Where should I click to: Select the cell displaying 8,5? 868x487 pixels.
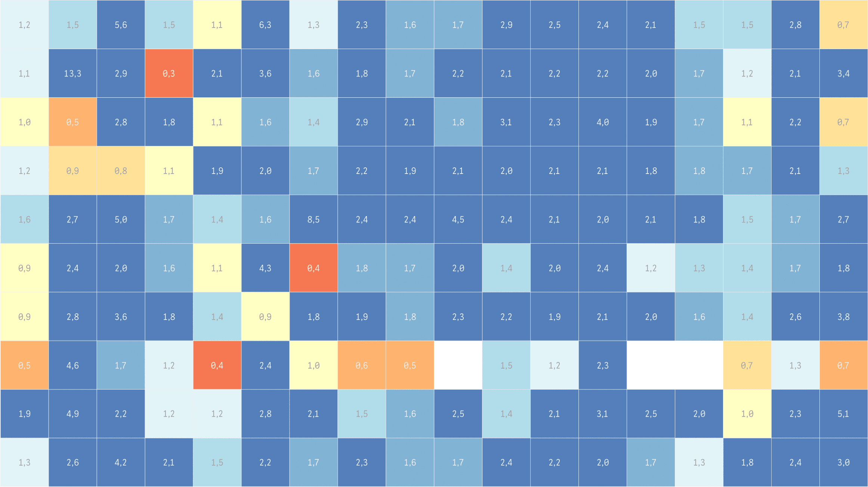coord(313,219)
